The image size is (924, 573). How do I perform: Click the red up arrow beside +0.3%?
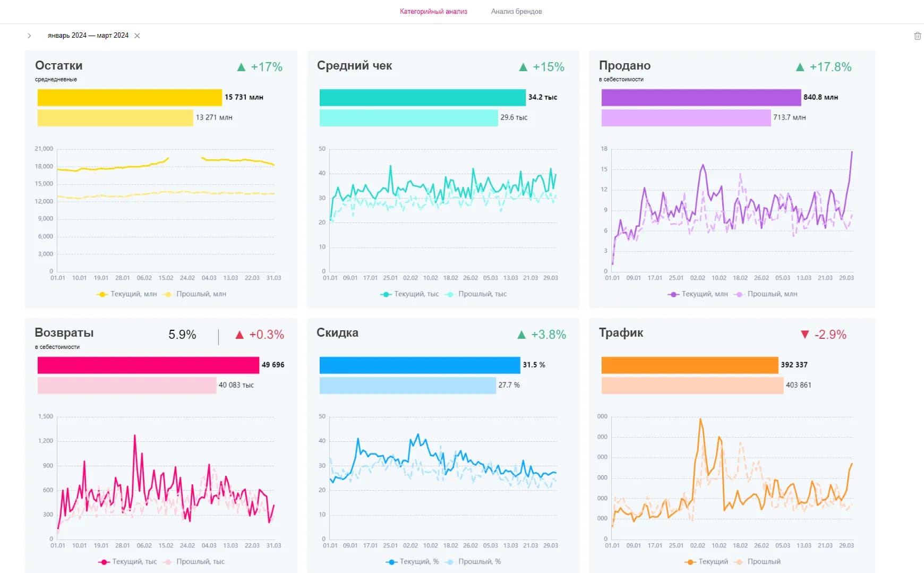(239, 335)
